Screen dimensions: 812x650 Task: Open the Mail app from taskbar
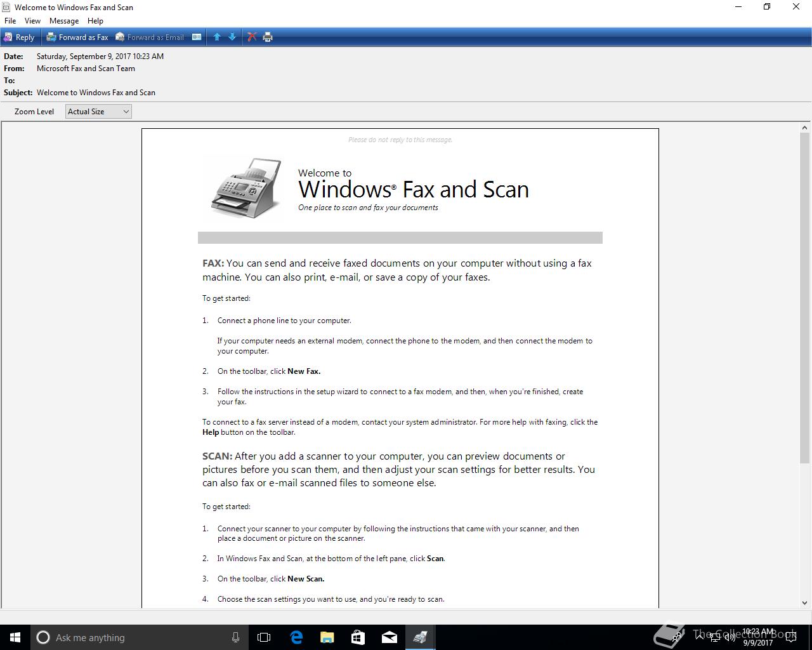(x=390, y=637)
